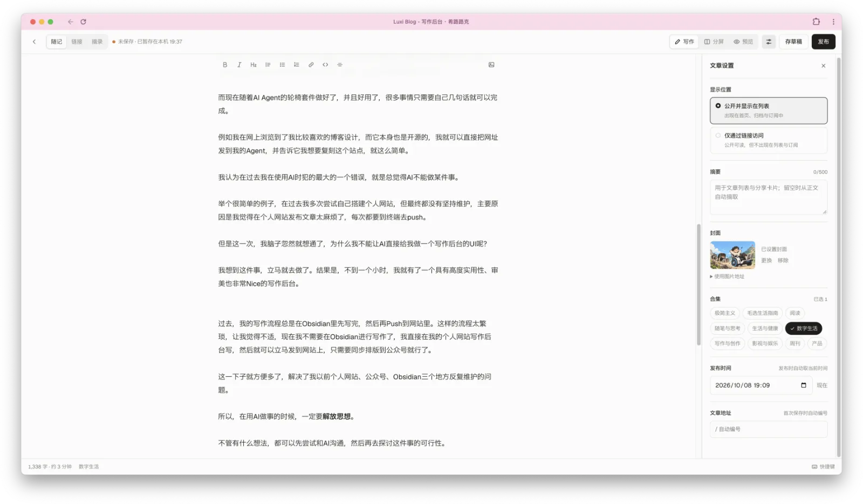Open keyboard shortcuts (快捷键)
863x504 pixels.
(823, 467)
